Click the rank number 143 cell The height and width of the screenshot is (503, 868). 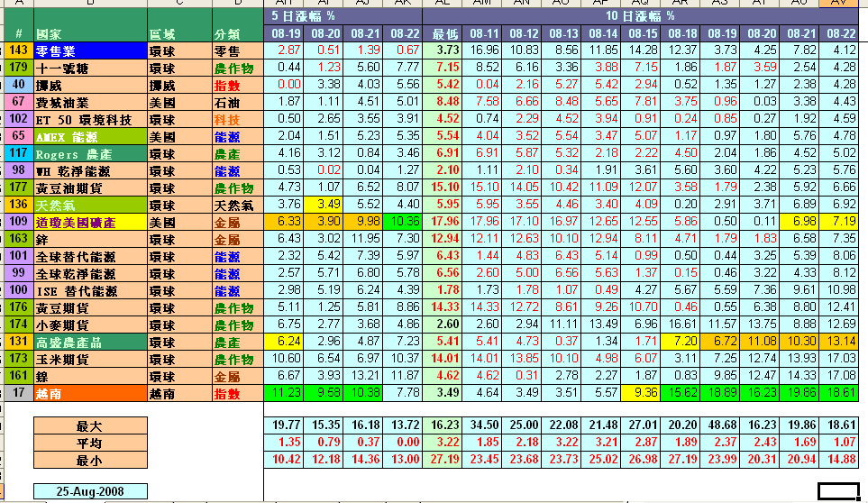click(18, 50)
